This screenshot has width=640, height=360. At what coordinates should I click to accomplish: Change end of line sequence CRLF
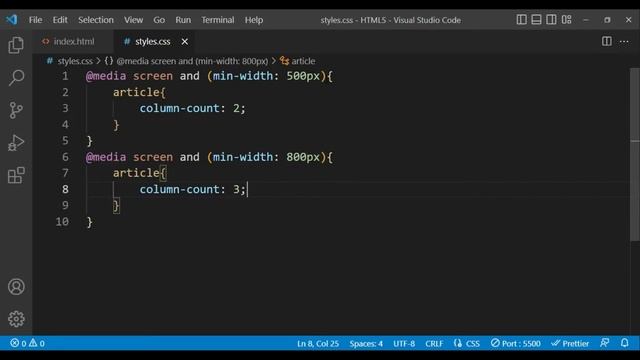click(x=434, y=344)
